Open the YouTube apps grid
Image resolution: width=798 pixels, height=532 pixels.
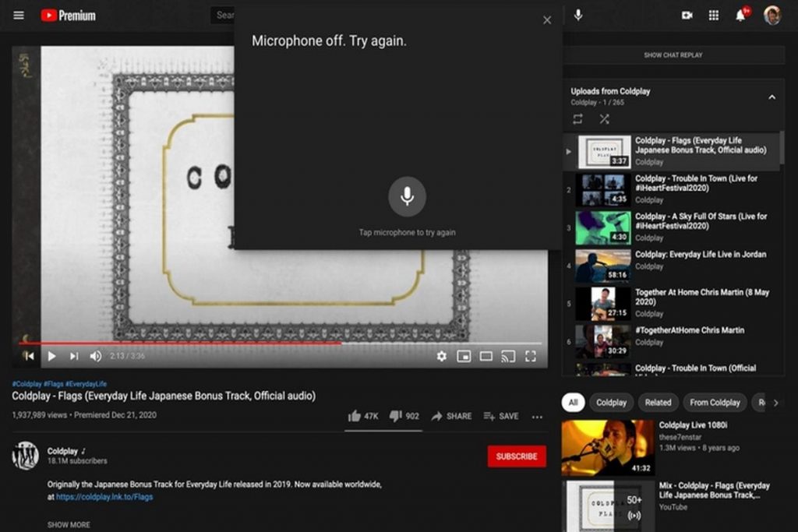(713, 15)
